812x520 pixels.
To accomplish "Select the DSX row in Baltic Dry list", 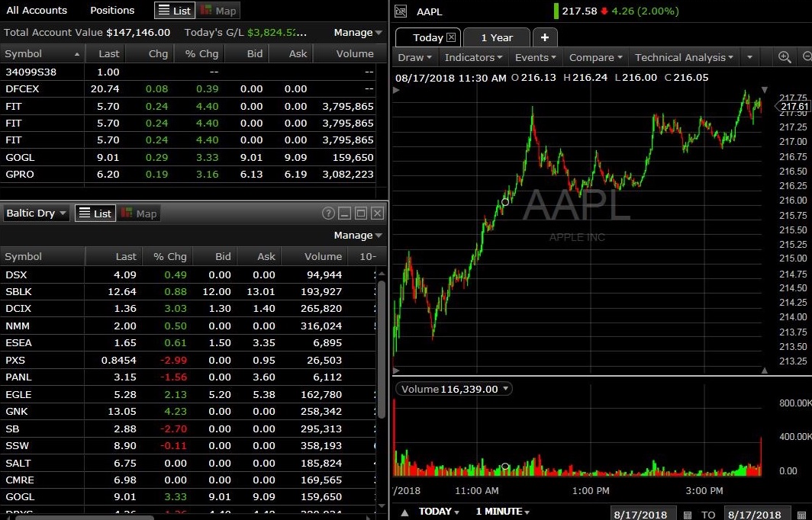I will click(188, 274).
